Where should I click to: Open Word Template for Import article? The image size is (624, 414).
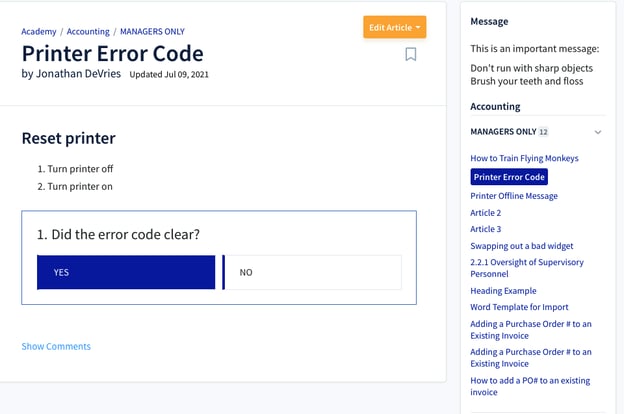[519, 307]
